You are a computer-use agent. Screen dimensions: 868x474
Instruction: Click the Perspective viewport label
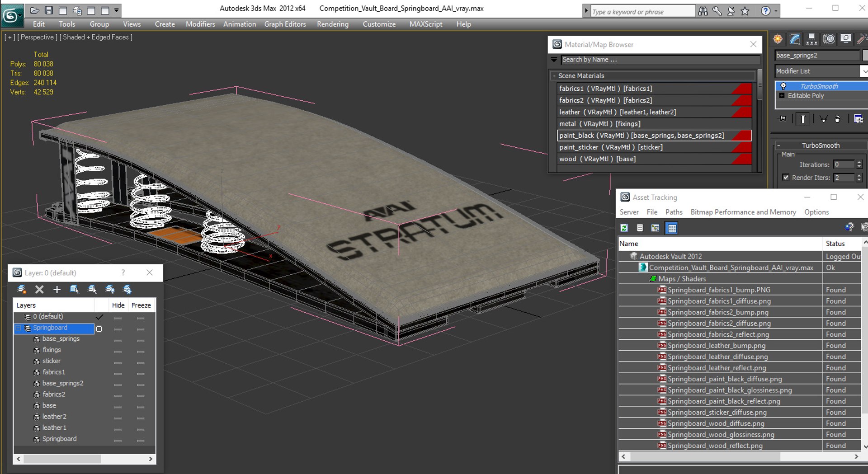coord(37,37)
